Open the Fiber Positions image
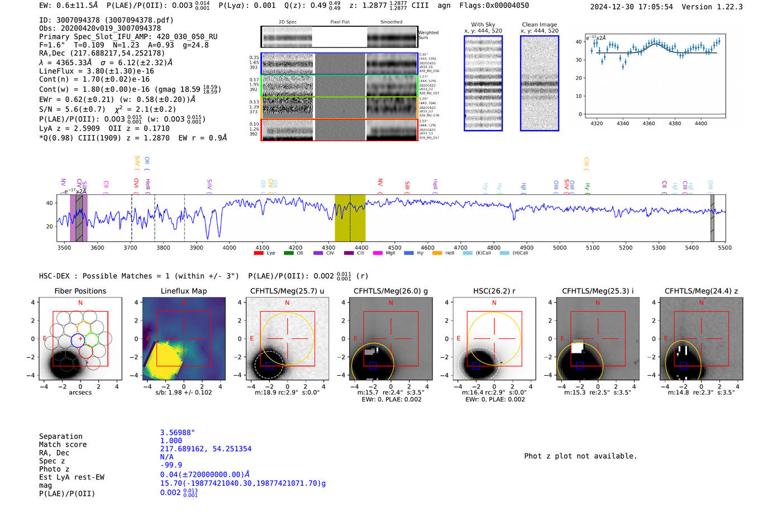The width and height of the screenshot is (782, 532). (x=80, y=339)
